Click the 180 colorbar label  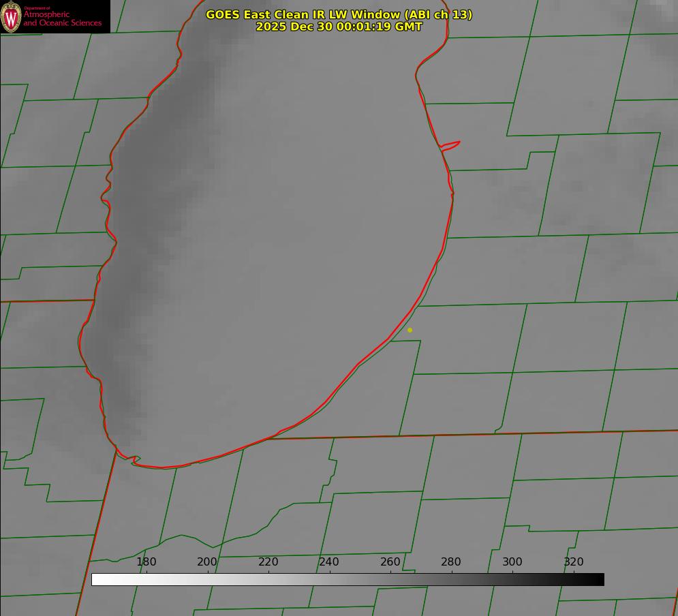point(146,561)
